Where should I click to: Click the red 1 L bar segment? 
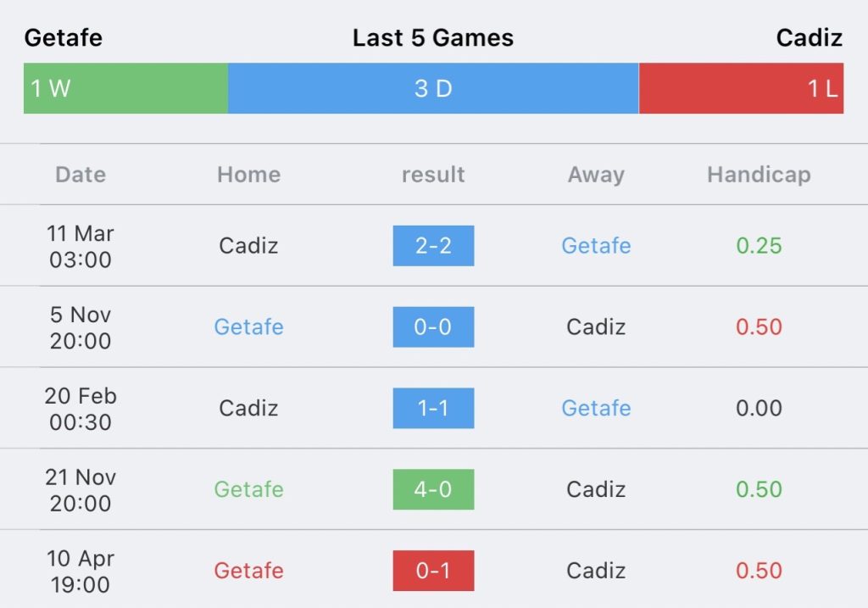tap(741, 88)
